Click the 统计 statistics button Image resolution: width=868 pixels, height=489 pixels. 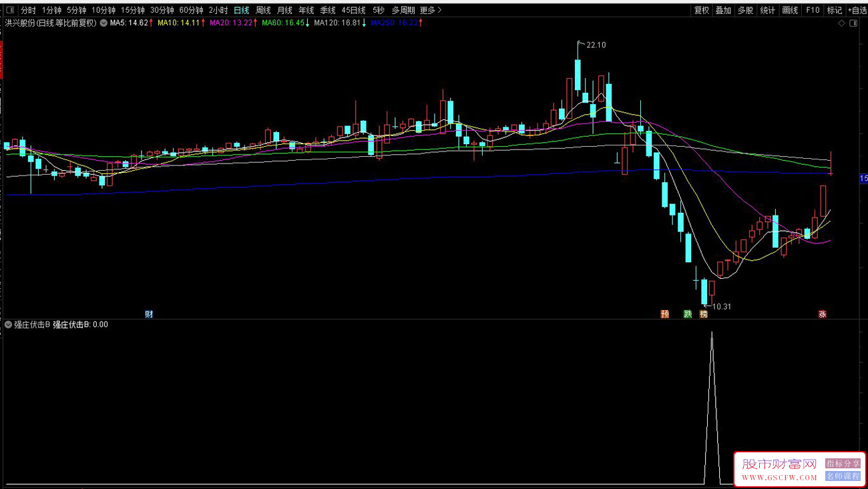[767, 11]
